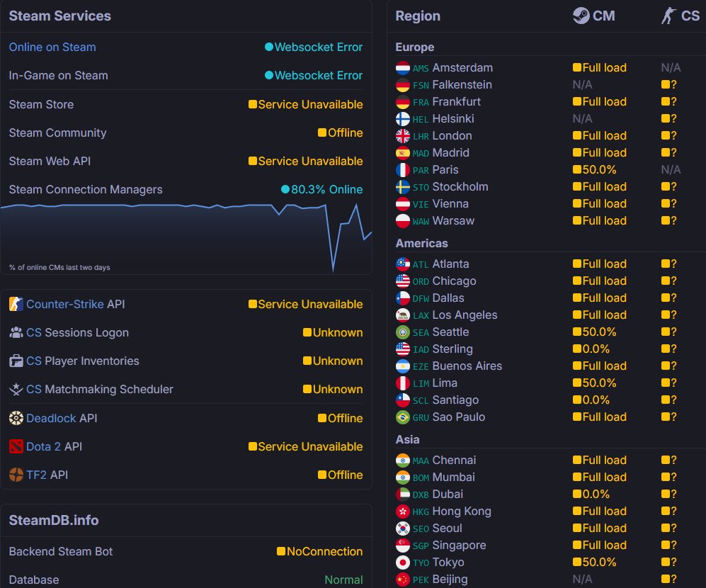Click the Netherlands flag beside Amsterdam
This screenshot has height=588, width=706.
tap(403, 68)
